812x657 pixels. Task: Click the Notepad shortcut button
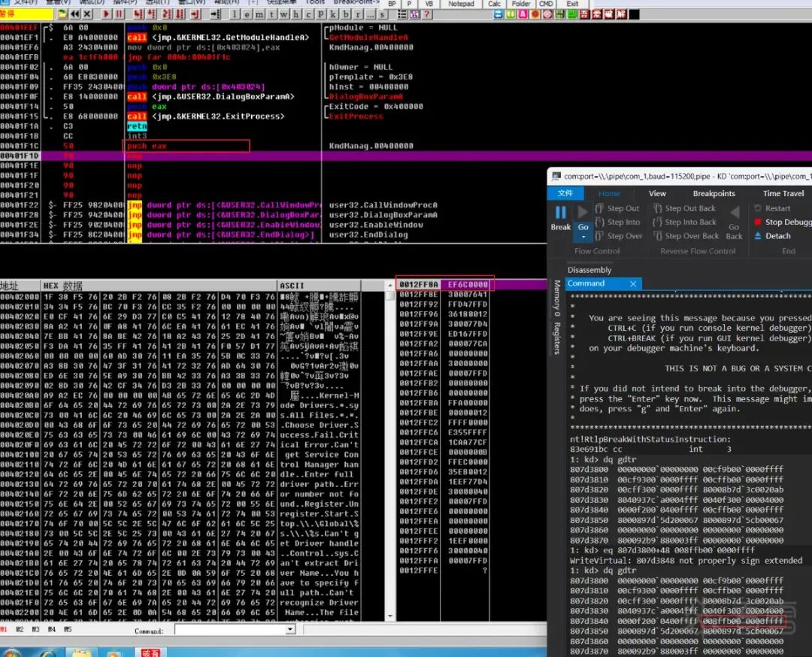tap(461, 4)
